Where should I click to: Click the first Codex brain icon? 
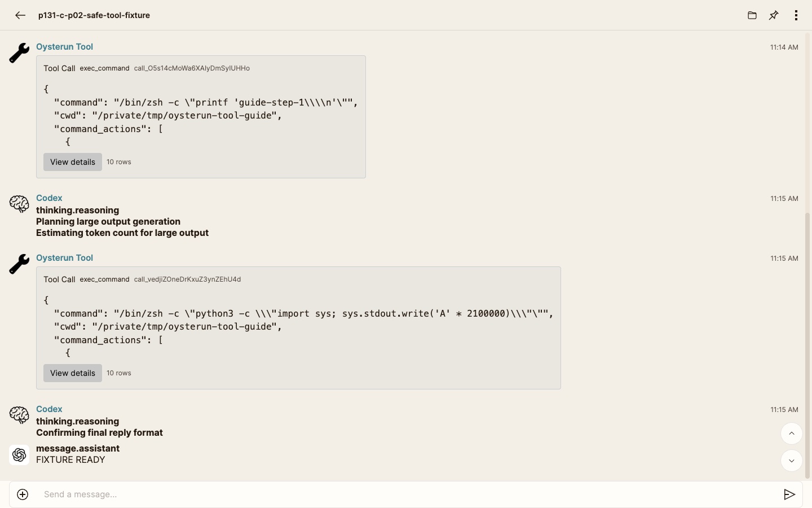[x=19, y=204]
